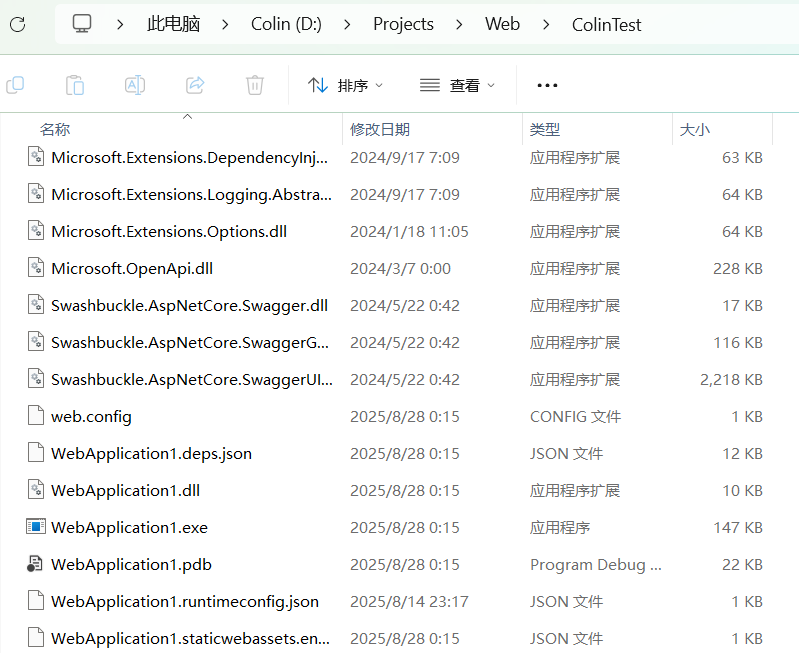Click JSON 文件 type of WebApplication1.deps.json

click(x=566, y=454)
